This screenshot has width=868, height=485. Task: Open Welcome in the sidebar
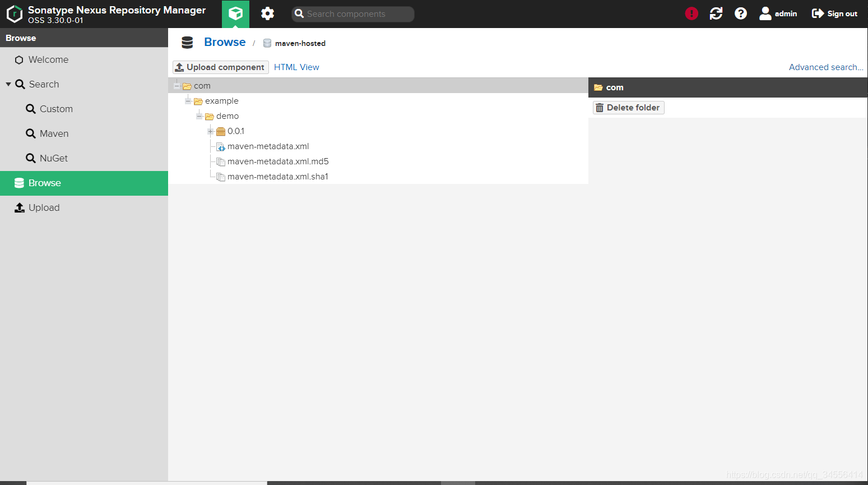(84, 59)
